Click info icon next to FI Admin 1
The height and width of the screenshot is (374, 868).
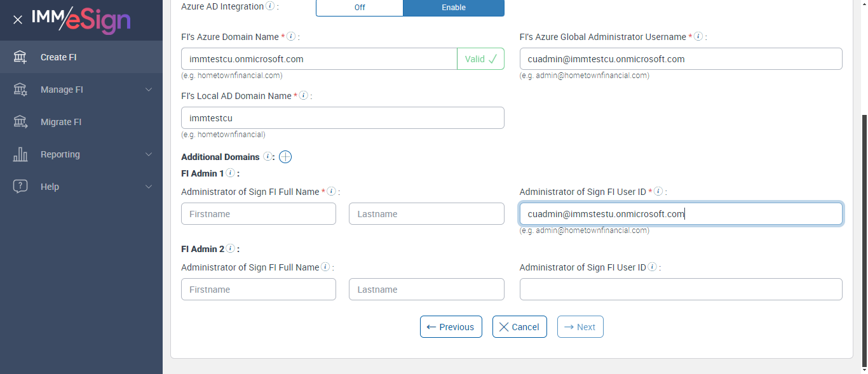231,173
